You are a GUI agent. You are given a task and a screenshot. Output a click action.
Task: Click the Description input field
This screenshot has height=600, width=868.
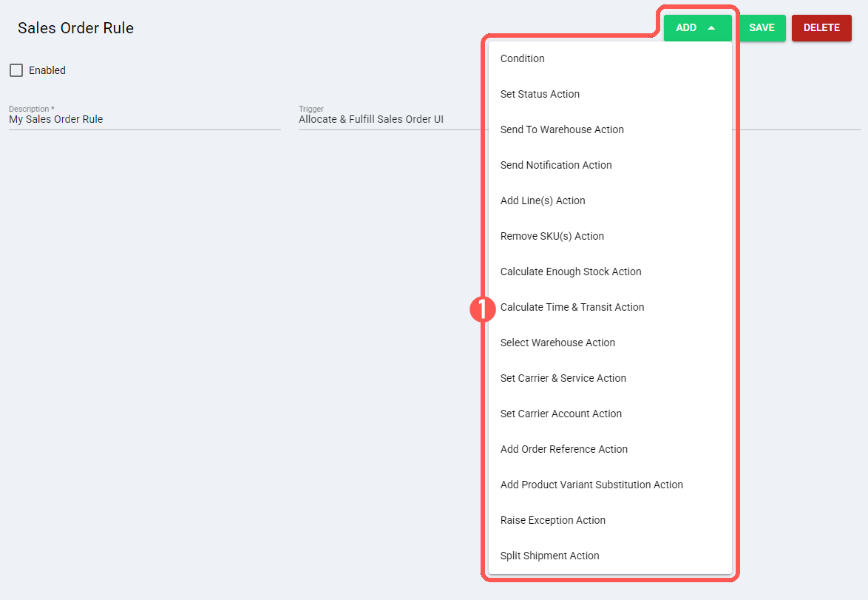point(145,119)
